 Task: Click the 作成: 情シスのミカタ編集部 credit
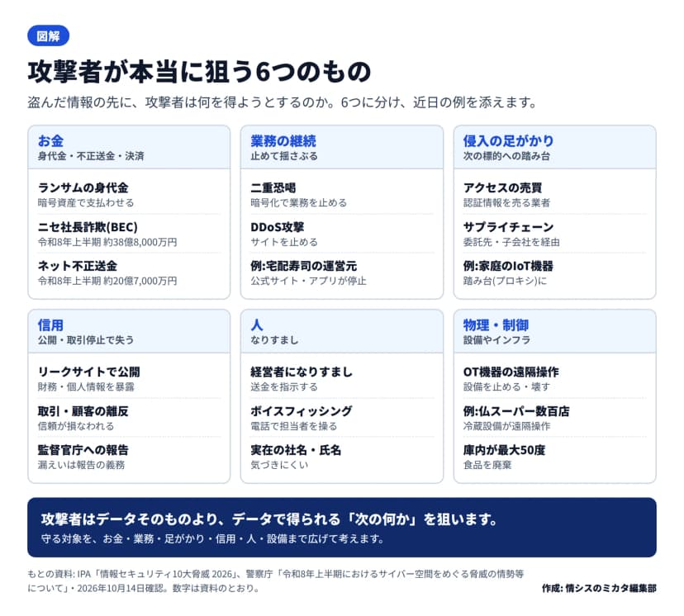[x=599, y=588]
